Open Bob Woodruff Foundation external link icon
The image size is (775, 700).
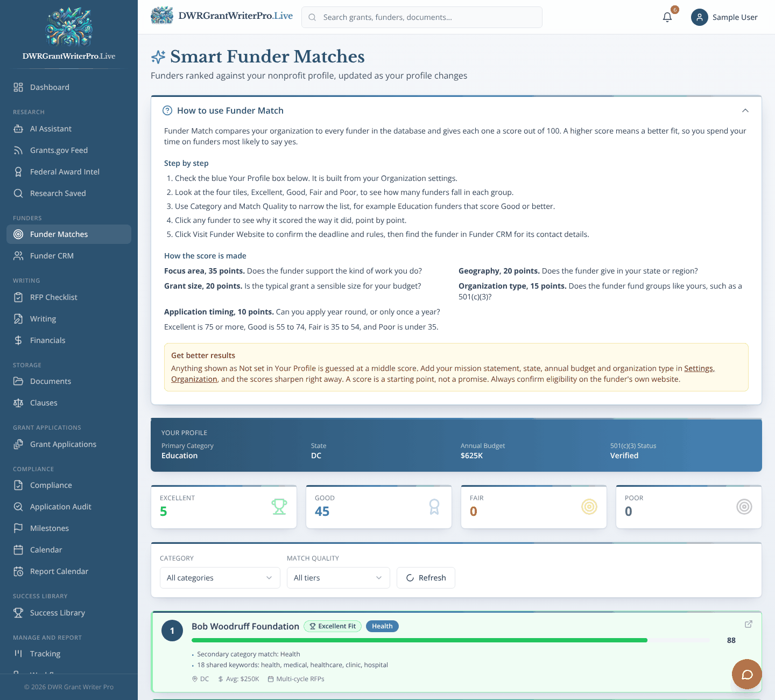tap(748, 624)
